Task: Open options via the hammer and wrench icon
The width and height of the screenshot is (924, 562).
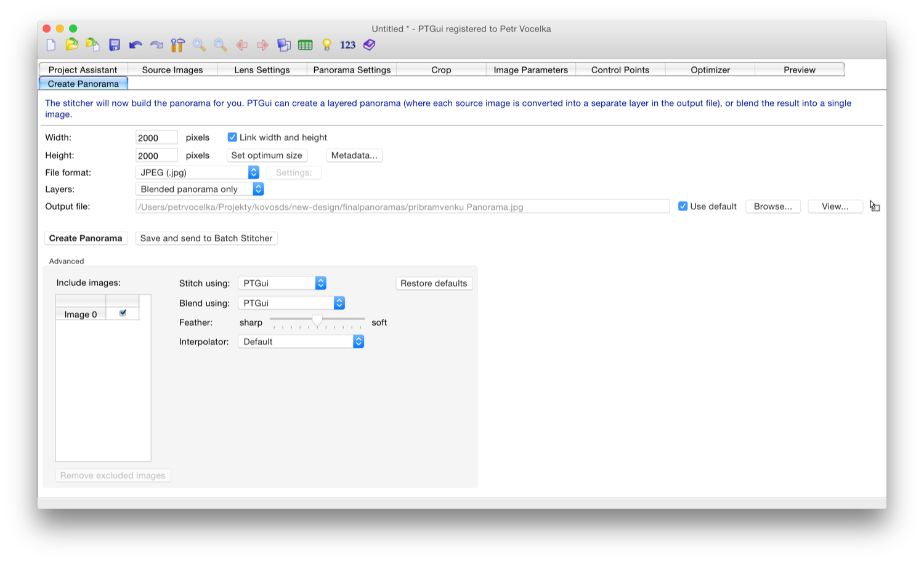Action: click(178, 45)
